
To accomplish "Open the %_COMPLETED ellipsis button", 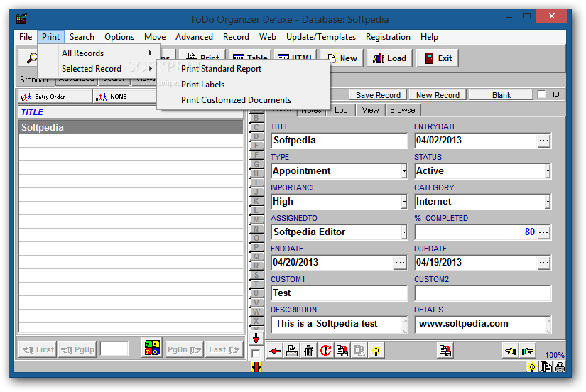I will coord(543,232).
